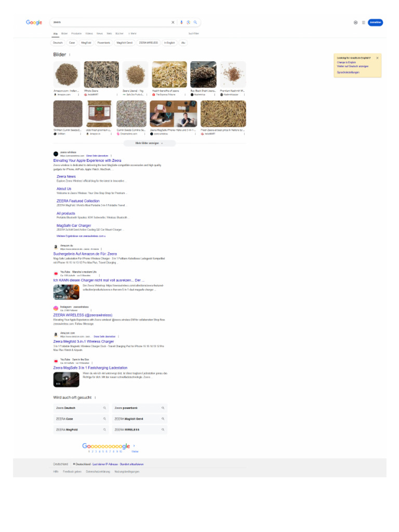The height and width of the screenshot is (532, 399).
Task: Click the magnifier search icon in search bar
Action: tap(195, 22)
